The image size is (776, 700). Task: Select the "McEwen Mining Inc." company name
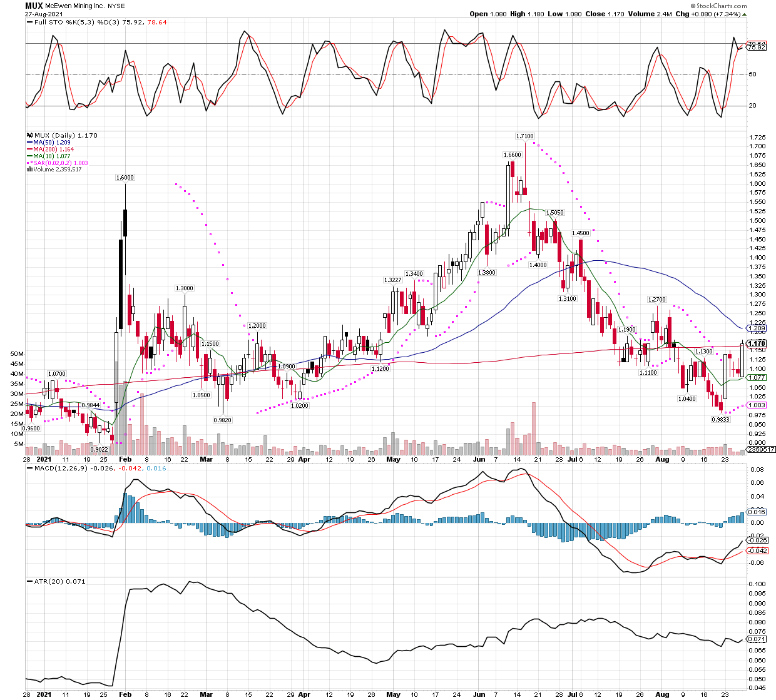click(x=75, y=6)
